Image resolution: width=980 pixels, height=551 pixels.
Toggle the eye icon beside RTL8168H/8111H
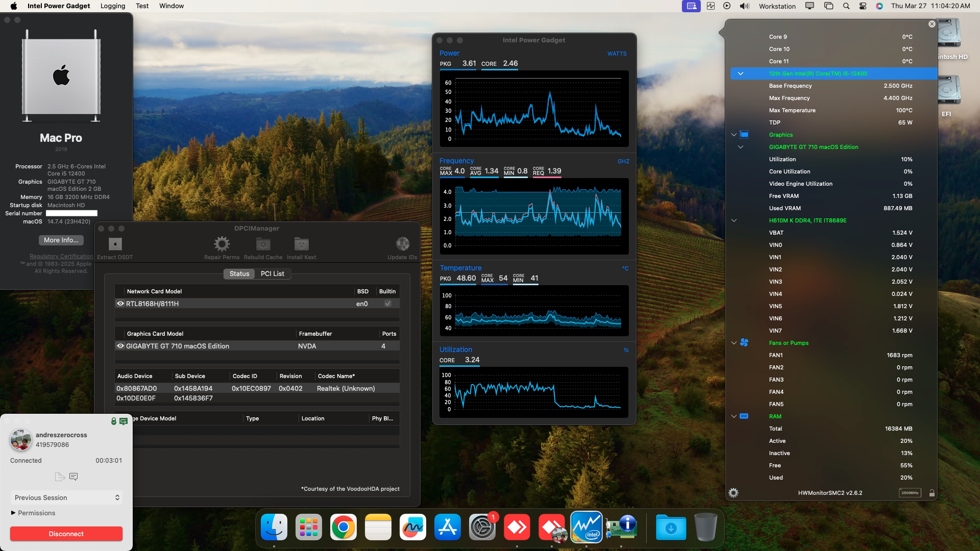pyautogui.click(x=119, y=303)
